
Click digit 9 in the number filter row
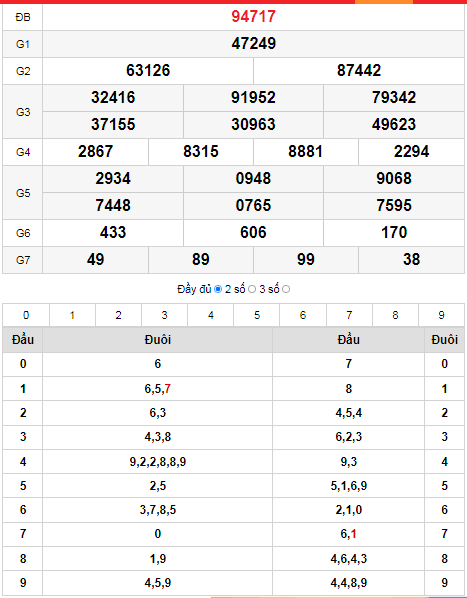tap(441, 315)
